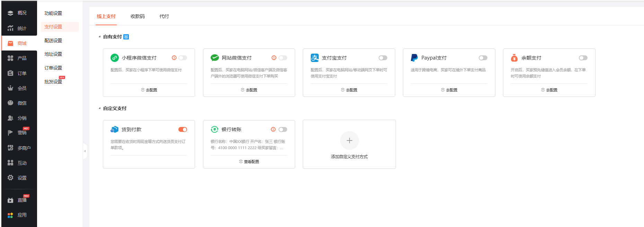This screenshot has width=644, height=227.
Task: Open the 概况 overview sidebar icon
Action: tap(10, 13)
